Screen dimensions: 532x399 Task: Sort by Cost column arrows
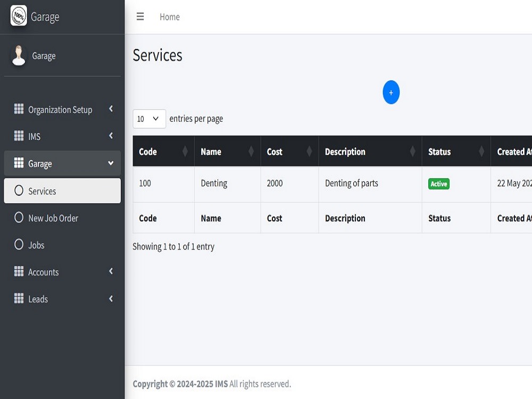[309, 151]
